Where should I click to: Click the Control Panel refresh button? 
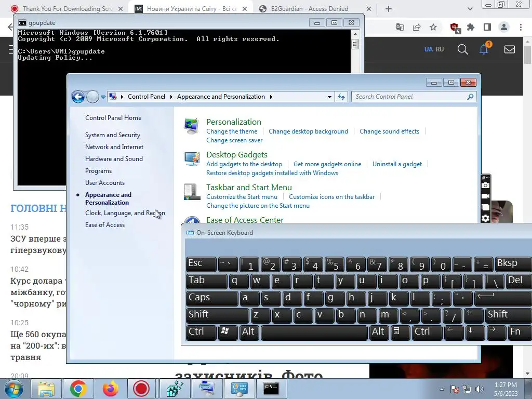(x=341, y=97)
